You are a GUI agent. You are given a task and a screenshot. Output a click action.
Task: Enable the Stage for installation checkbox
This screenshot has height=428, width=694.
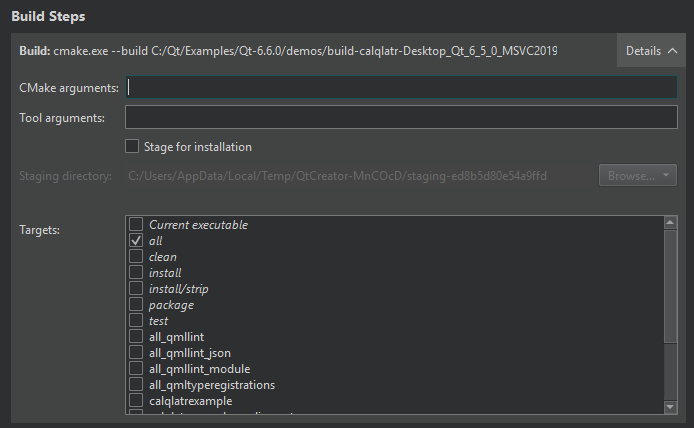click(x=132, y=147)
